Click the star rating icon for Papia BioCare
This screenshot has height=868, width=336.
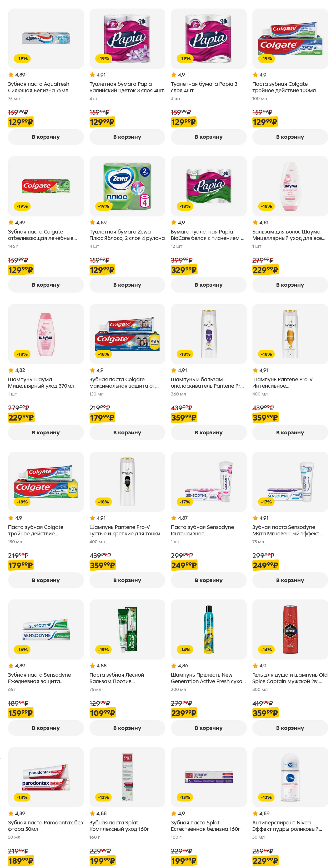point(174,222)
